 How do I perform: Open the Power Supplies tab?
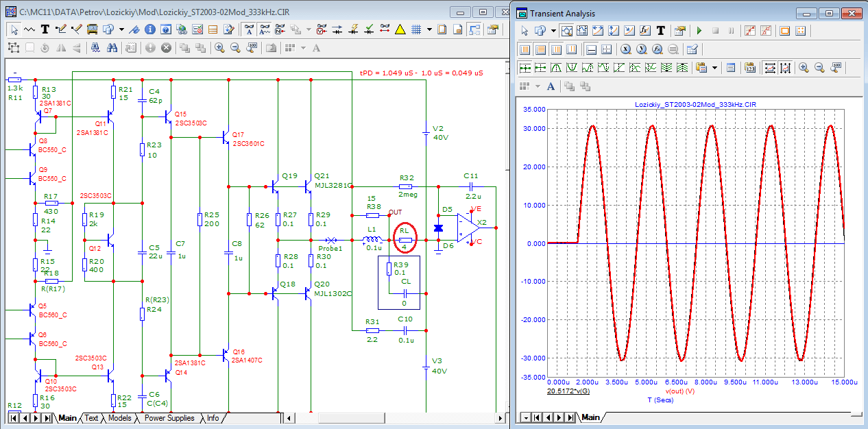click(x=169, y=417)
